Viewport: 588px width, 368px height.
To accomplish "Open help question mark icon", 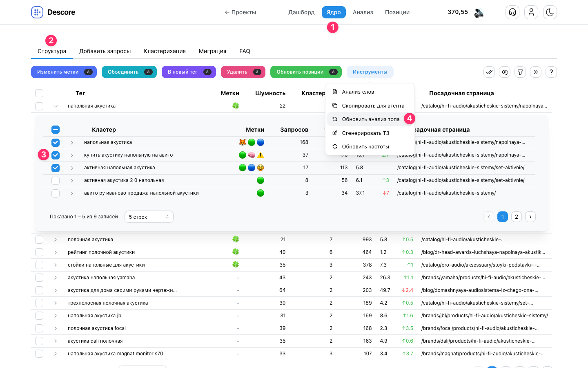I will (x=551, y=72).
